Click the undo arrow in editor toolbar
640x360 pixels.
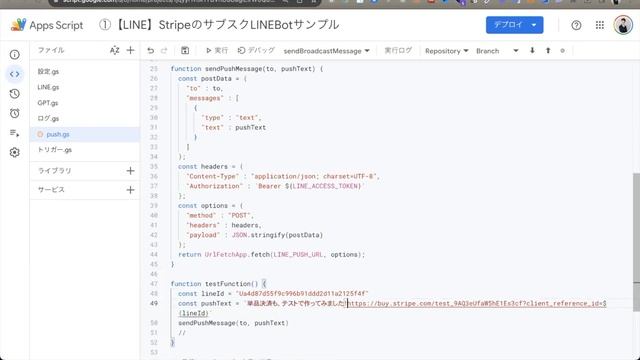point(151,51)
